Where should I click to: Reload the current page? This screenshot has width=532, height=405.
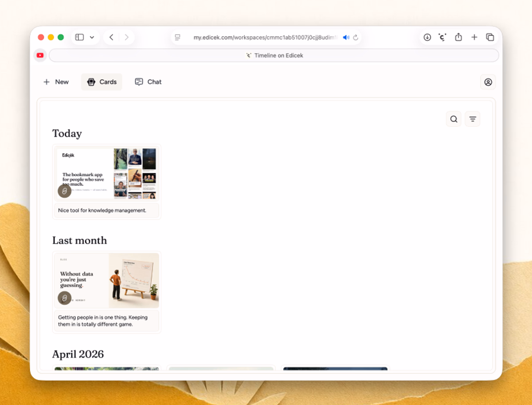356,37
